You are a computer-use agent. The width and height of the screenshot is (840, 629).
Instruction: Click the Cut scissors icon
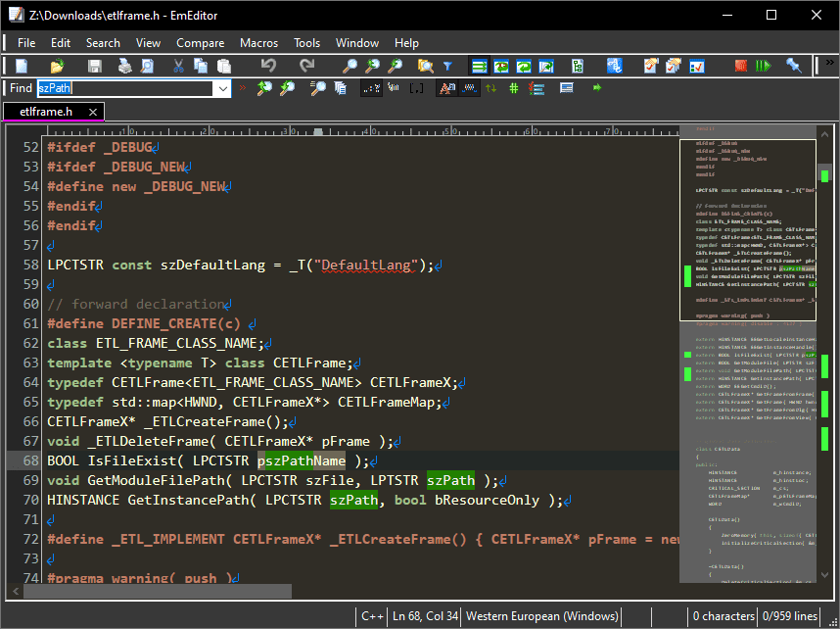(178, 66)
